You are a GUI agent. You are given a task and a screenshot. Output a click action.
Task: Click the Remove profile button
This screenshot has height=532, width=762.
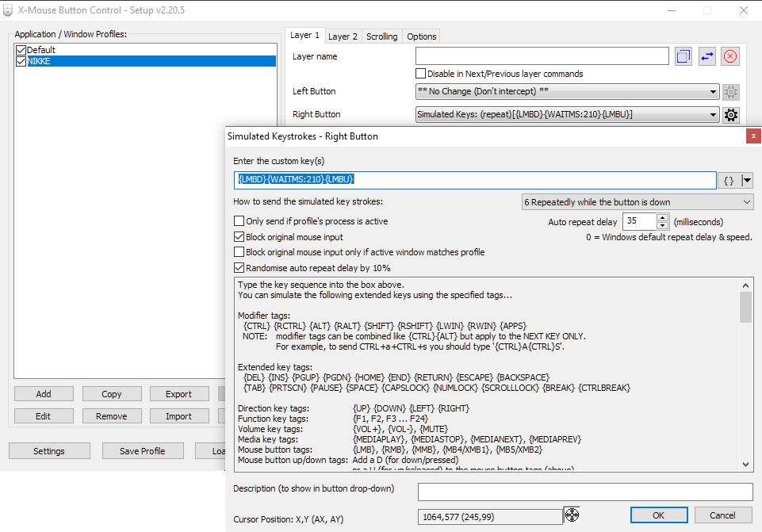pyautogui.click(x=112, y=416)
